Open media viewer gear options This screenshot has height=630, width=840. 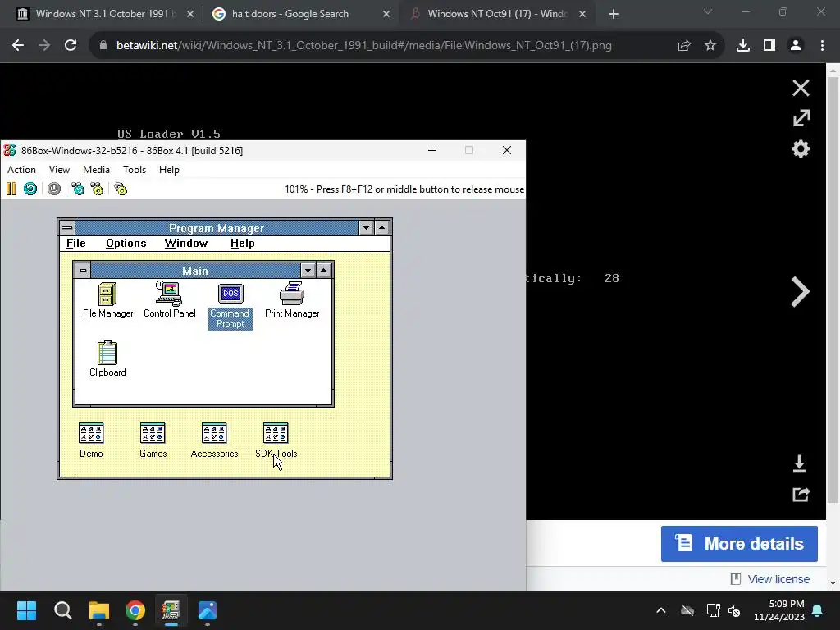tap(801, 148)
